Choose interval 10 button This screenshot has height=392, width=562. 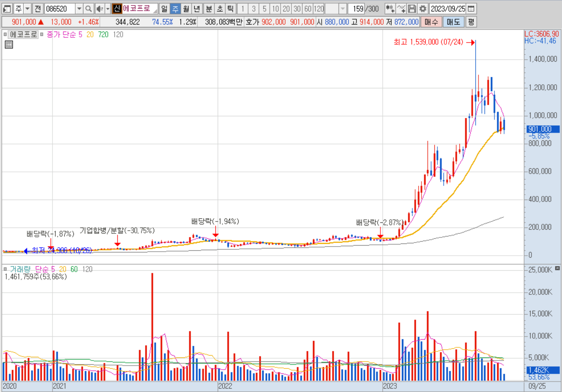pos(275,9)
